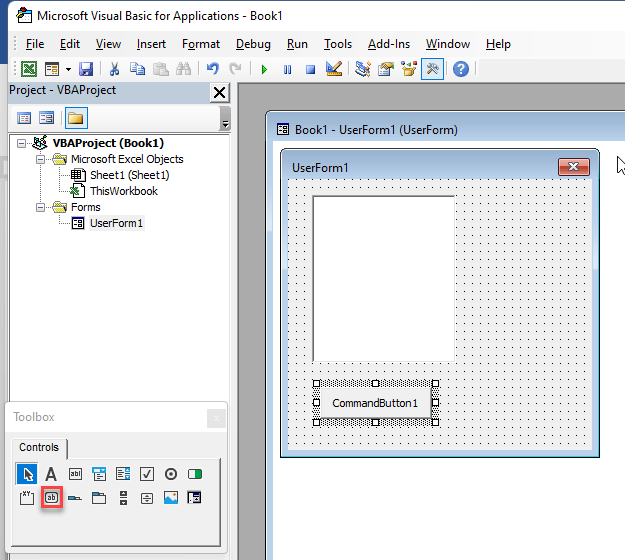Click the Find binoculars icon
The image size is (625, 560).
click(x=184, y=69)
